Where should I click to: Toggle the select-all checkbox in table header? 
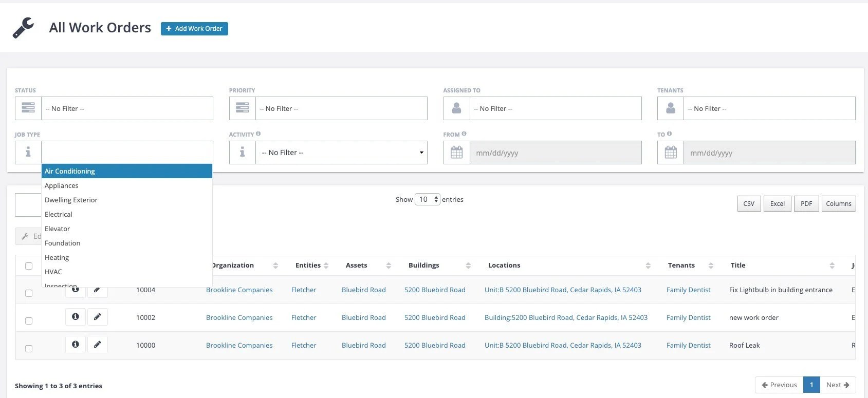point(29,266)
